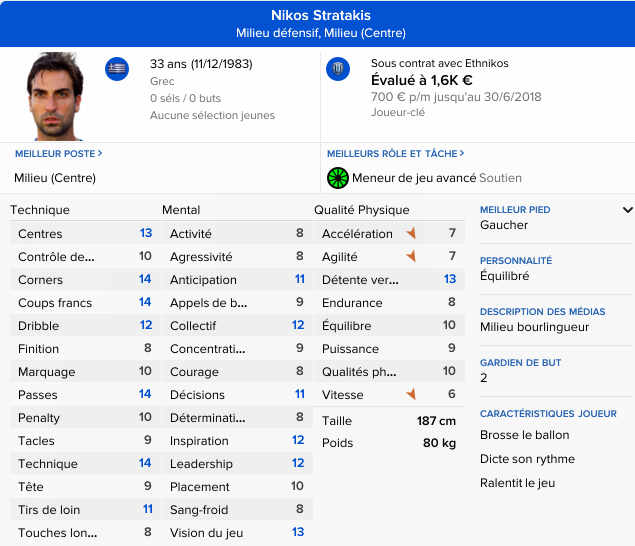Open the Meilleur Poste link
The image size is (635, 546).
pos(58,154)
